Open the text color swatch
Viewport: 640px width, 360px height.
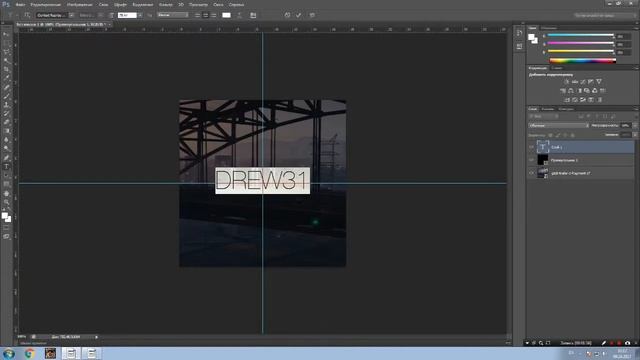tap(226, 15)
